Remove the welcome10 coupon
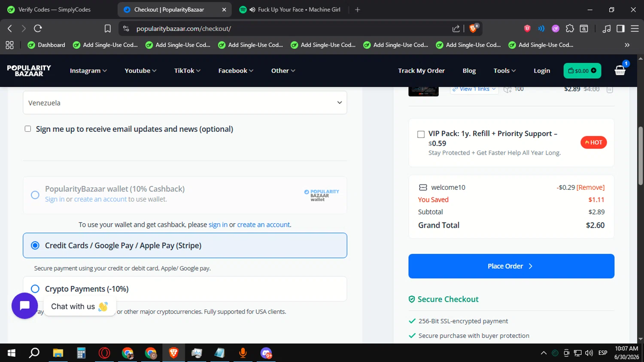Image resolution: width=644 pixels, height=362 pixels. (x=590, y=188)
